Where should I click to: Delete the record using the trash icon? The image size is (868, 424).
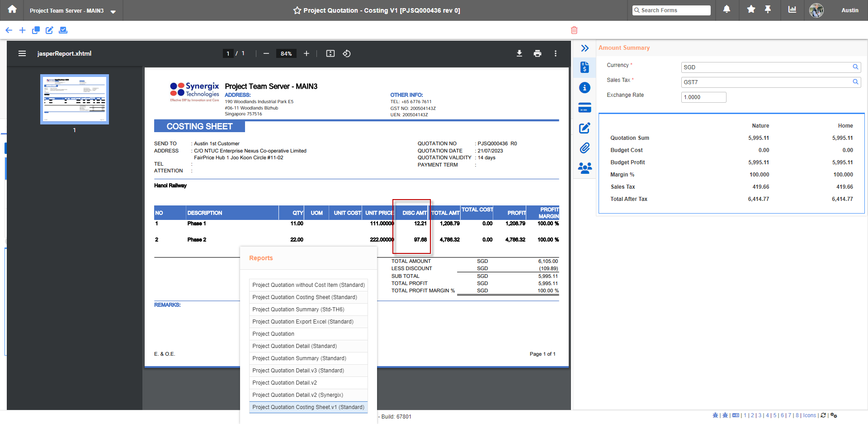[x=574, y=30]
